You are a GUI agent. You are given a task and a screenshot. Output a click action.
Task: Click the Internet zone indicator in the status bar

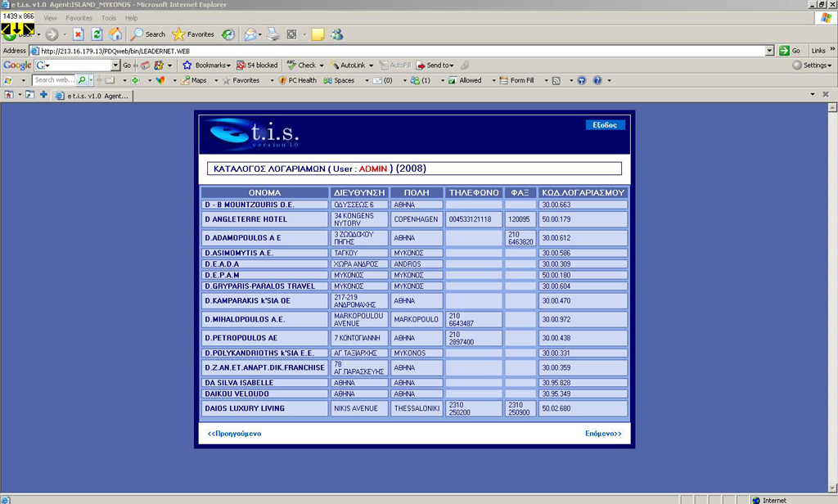tap(769, 500)
